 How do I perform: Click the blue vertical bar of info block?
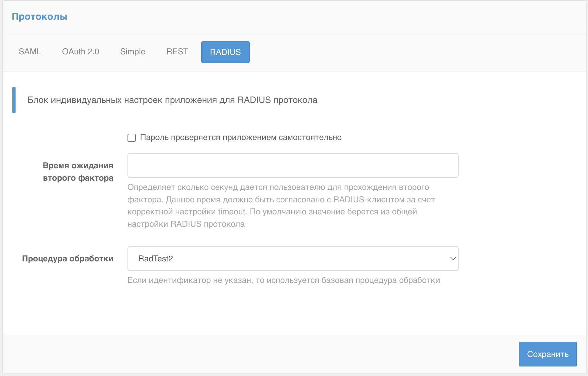click(x=14, y=100)
